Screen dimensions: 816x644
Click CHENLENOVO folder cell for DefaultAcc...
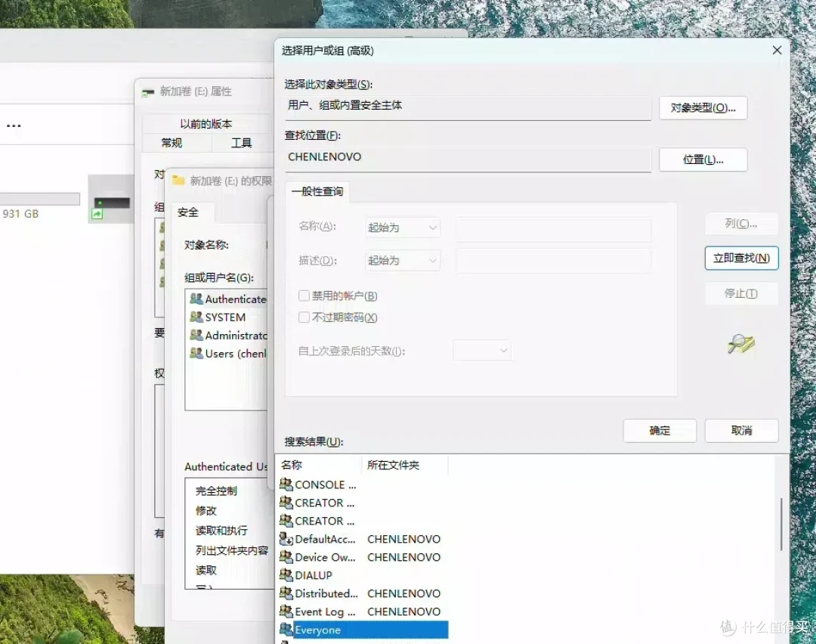coord(403,539)
